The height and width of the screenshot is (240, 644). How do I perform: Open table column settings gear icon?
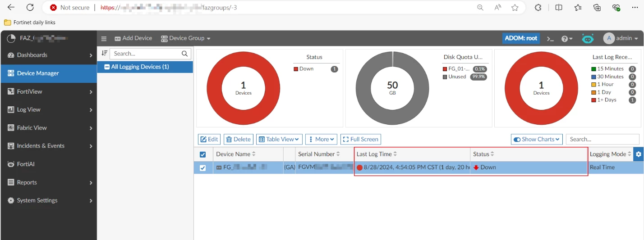click(638, 154)
